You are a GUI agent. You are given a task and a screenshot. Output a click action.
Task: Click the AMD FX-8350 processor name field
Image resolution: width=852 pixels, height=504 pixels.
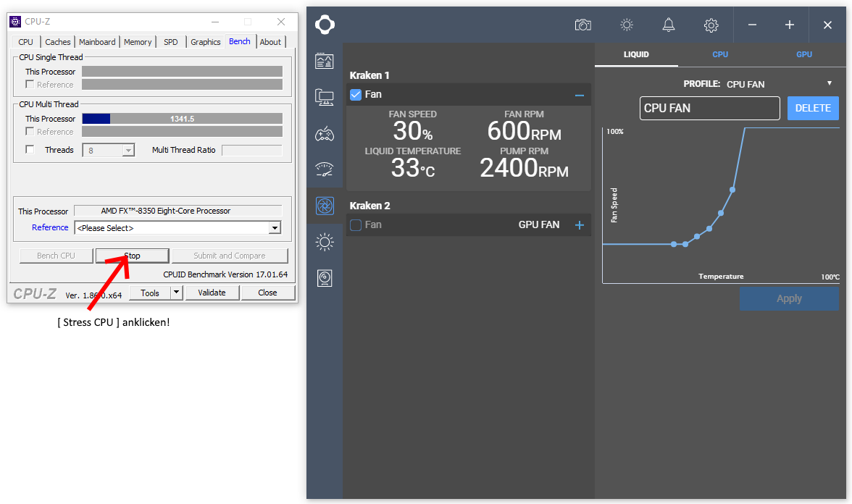(x=177, y=211)
